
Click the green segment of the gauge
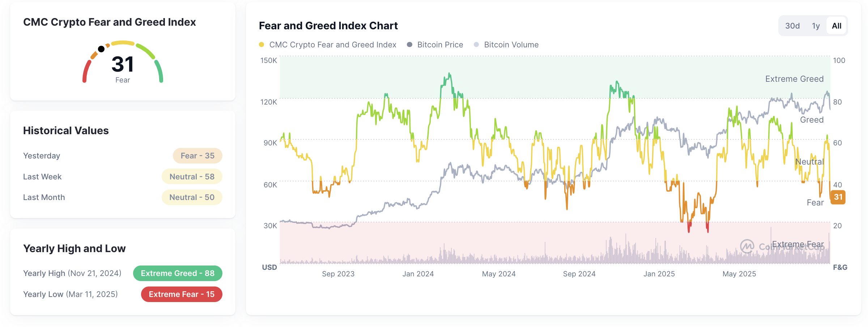pyautogui.click(x=159, y=71)
